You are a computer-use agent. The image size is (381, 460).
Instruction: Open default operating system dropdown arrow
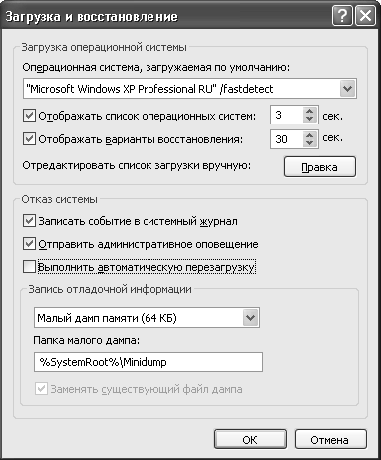[347, 89]
